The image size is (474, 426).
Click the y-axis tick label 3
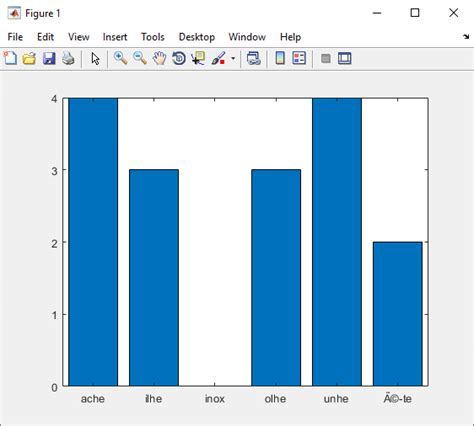tap(54, 170)
